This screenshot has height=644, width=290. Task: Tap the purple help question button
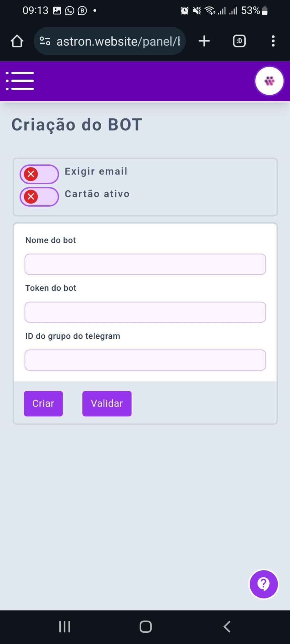pyautogui.click(x=264, y=584)
